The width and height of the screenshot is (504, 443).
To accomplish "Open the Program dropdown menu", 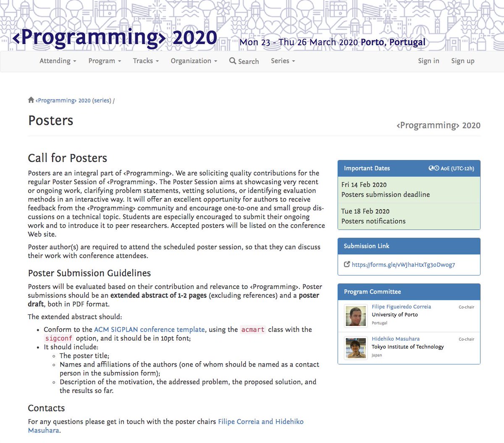I will click(105, 61).
